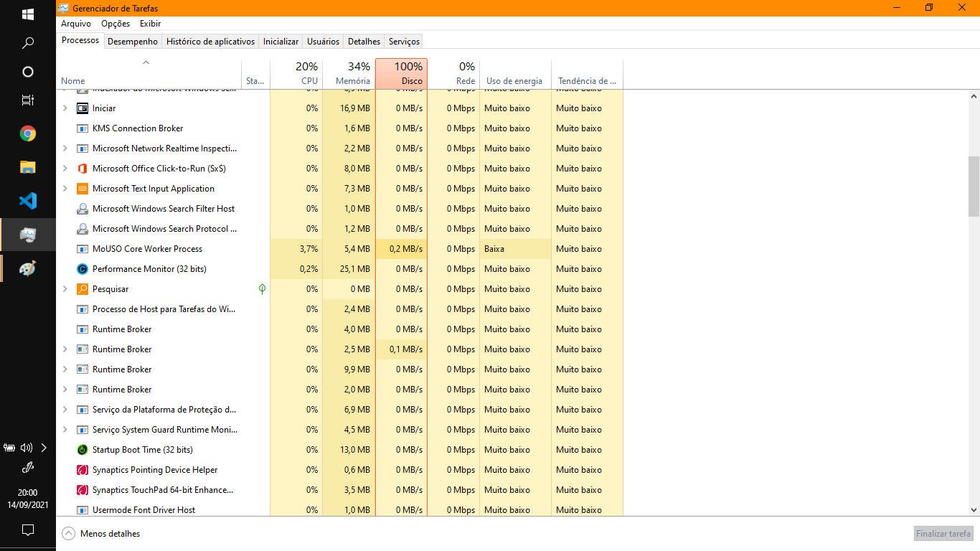
Task: Click the MoUSO Core Worker Process icon
Action: click(x=82, y=249)
